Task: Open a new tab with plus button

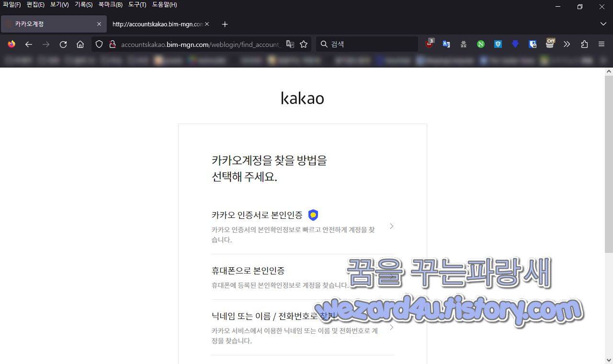Action: (225, 24)
